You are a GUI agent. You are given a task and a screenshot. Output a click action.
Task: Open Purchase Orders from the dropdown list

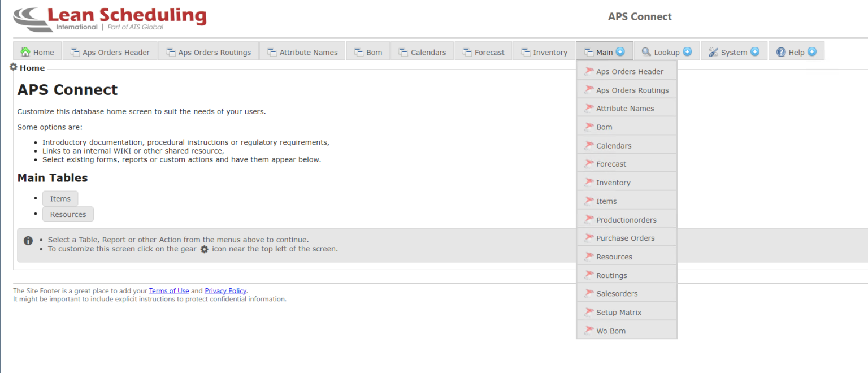tap(625, 238)
